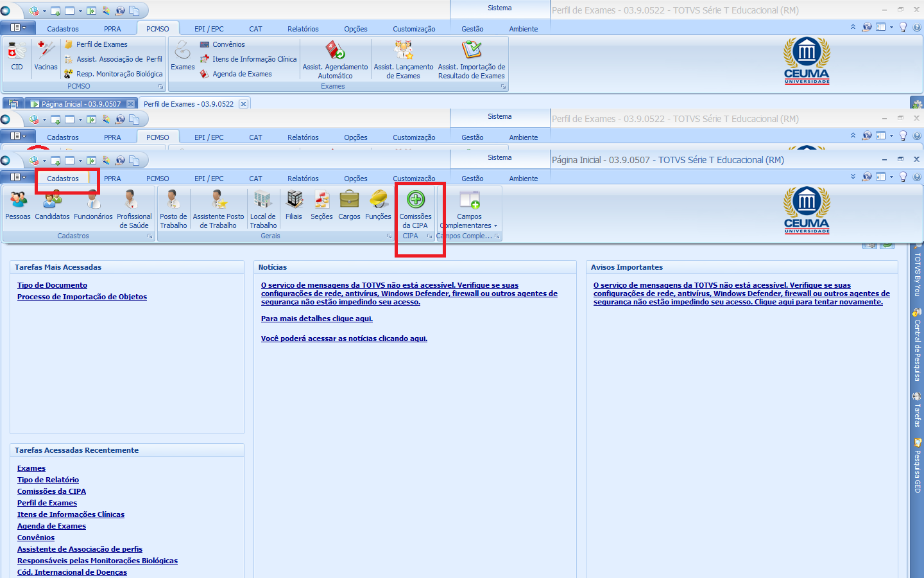Screen dimensions: 924x578
Task: Open Agenda de Exames ribbon item
Action: [235, 74]
